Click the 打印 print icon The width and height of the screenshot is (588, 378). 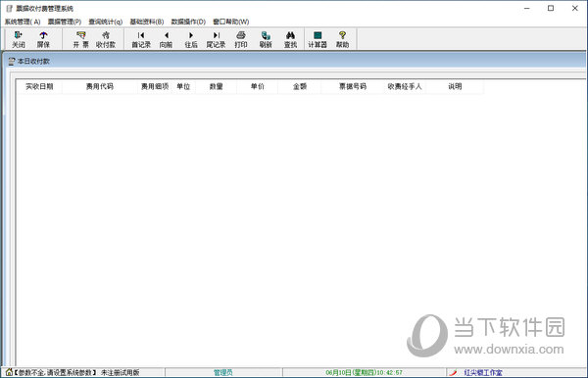[x=241, y=39]
